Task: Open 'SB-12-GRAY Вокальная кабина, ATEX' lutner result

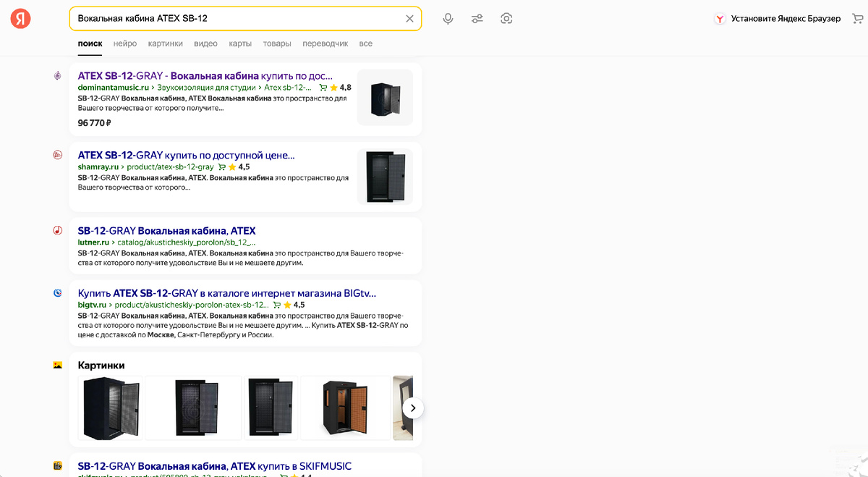Action: pyautogui.click(x=166, y=231)
